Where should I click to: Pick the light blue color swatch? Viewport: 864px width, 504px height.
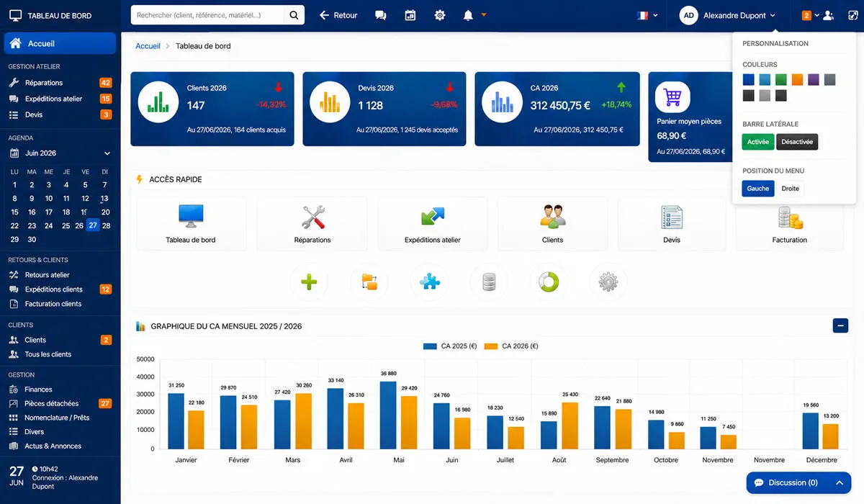click(765, 80)
